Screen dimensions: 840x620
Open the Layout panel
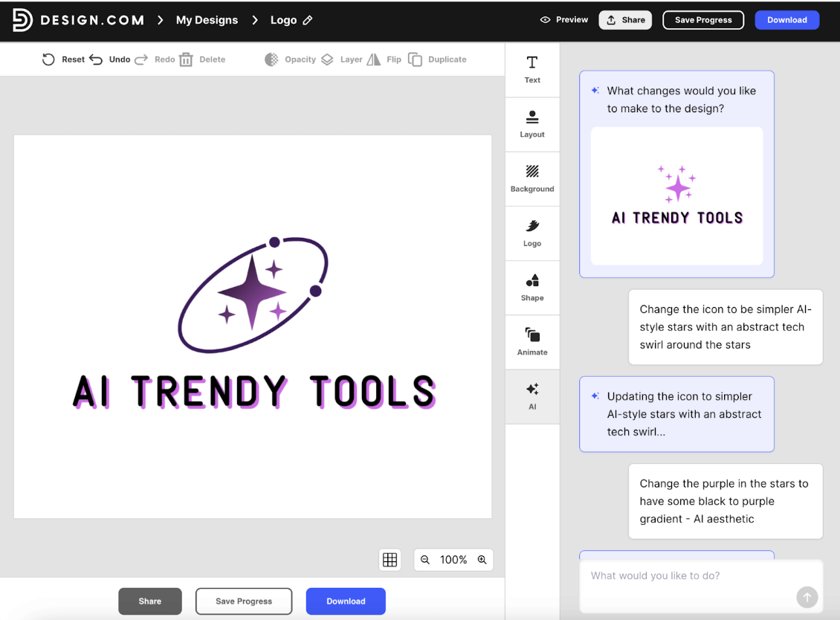pyautogui.click(x=532, y=124)
